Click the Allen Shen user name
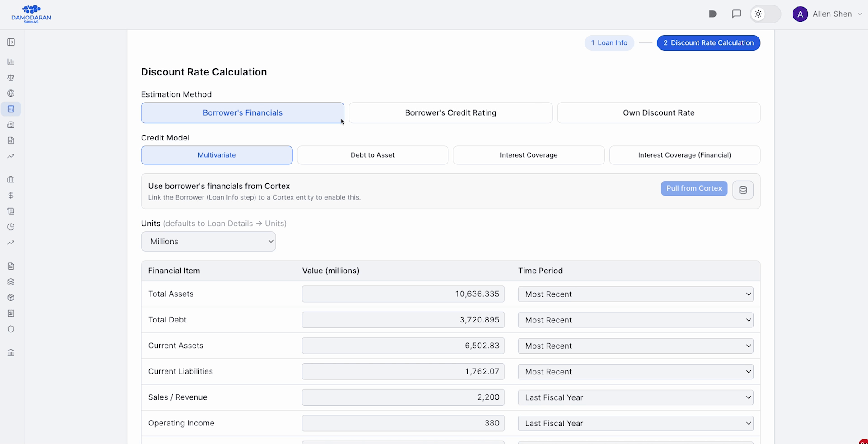Viewport: 868px width, 444px height. point(832,14)
